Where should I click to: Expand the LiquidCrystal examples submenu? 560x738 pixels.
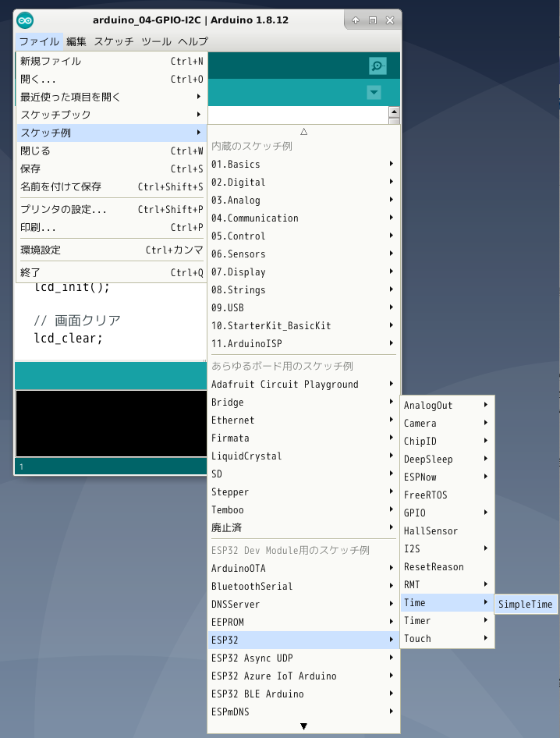[x=303, y=456]
